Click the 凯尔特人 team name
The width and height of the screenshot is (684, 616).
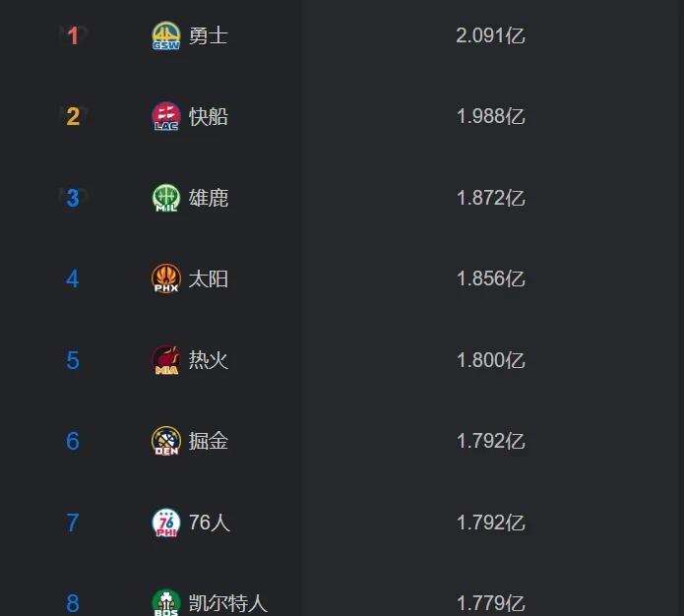point(227,603)
